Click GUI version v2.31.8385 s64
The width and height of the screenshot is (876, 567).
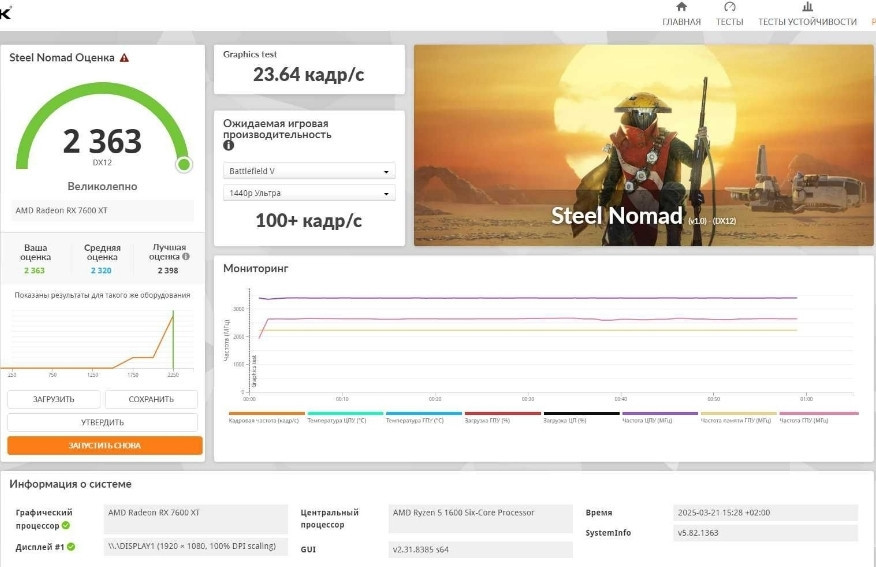pos(480,550)
